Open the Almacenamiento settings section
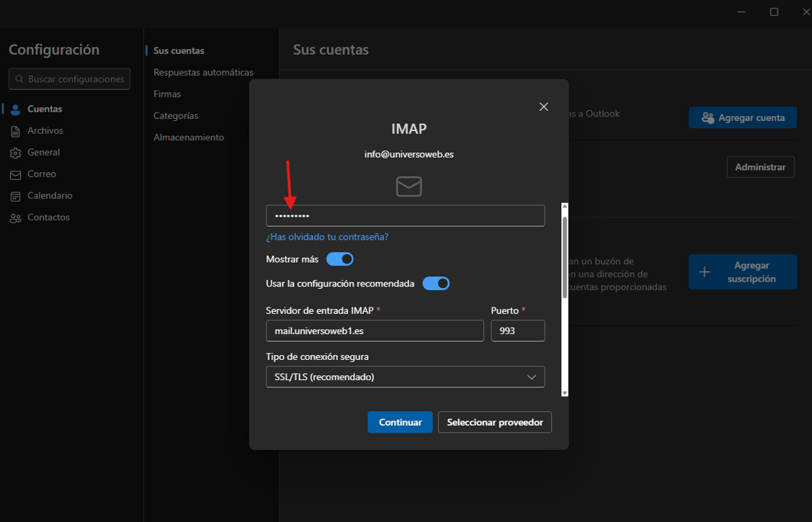This screenshot has height=522, width=812. (189, 137)
